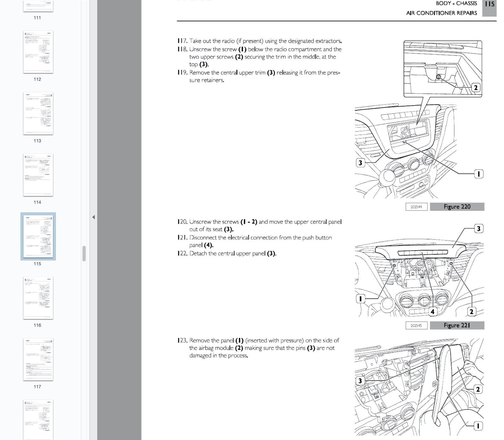This screenshot has height=440, width=504.
Task: Click callout 4 in Figure 221
Action: click(x=432, y=311)
